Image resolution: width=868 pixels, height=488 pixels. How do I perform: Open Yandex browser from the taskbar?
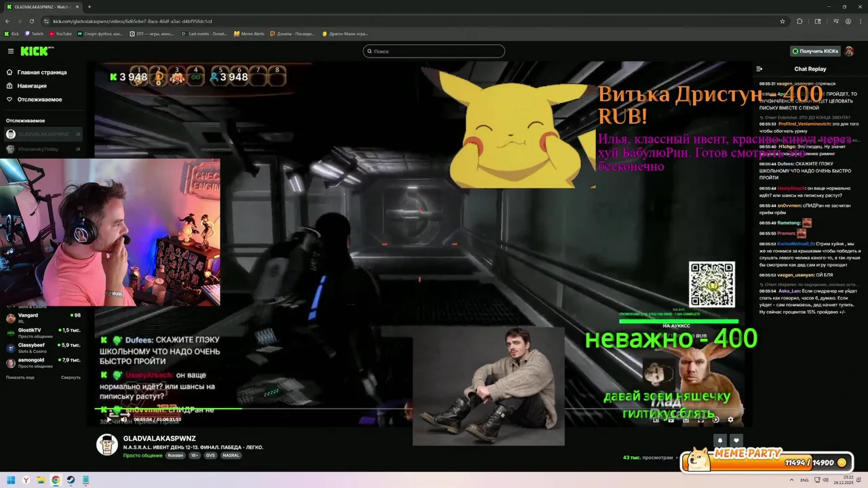click(x=26, y=481)
